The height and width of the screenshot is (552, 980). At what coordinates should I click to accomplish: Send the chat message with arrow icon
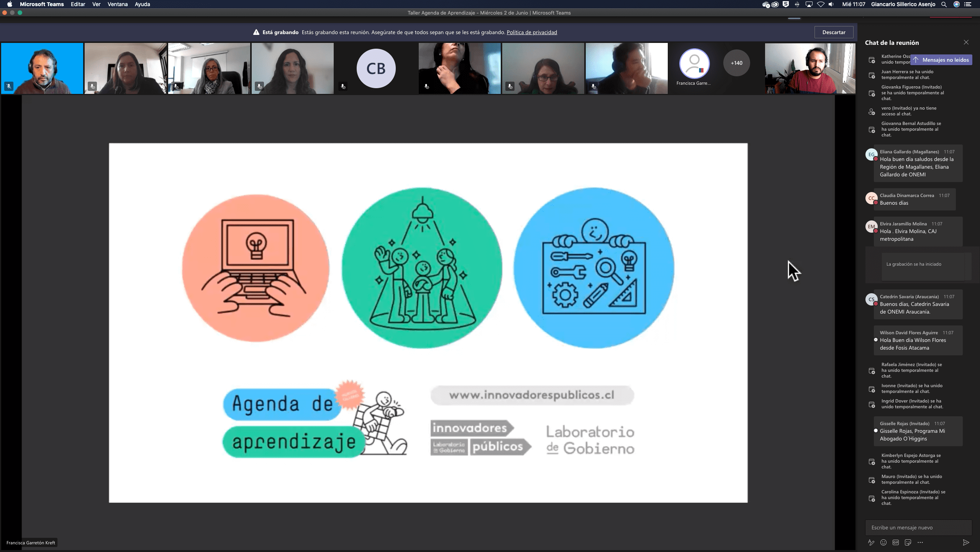click(966, 542)
